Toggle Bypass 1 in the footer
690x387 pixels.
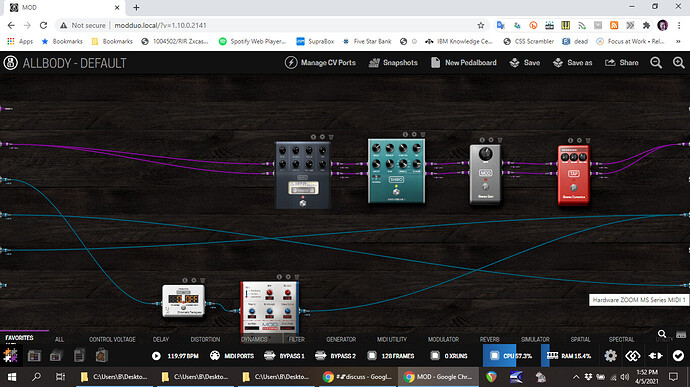click(285, 356)
